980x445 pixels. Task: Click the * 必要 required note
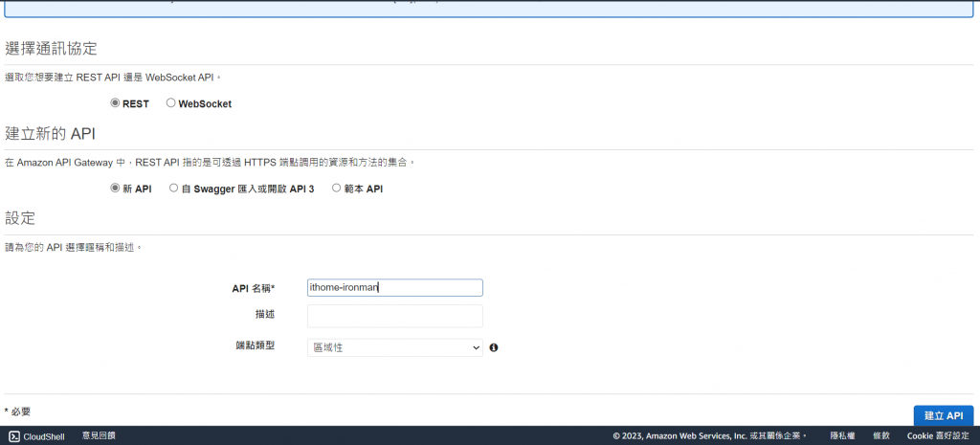point(17,412)
